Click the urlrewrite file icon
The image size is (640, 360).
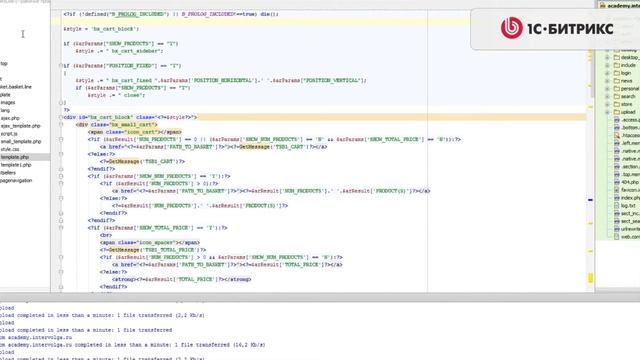point(617,229)
